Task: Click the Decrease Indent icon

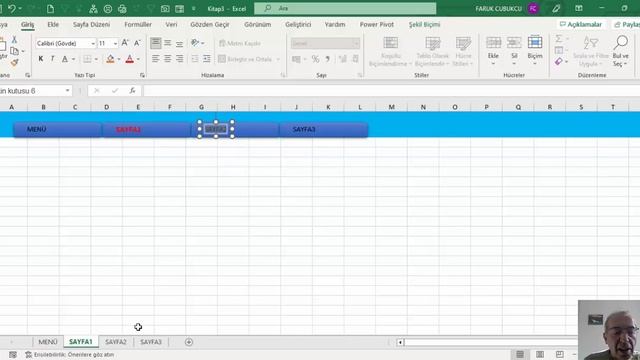Action: (195, 59)
